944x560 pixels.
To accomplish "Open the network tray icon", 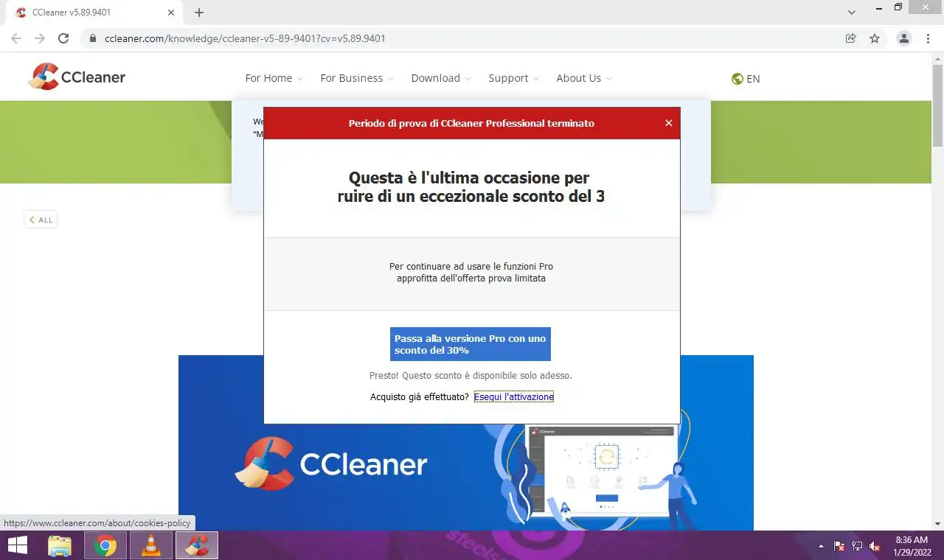I will point(857,546).
